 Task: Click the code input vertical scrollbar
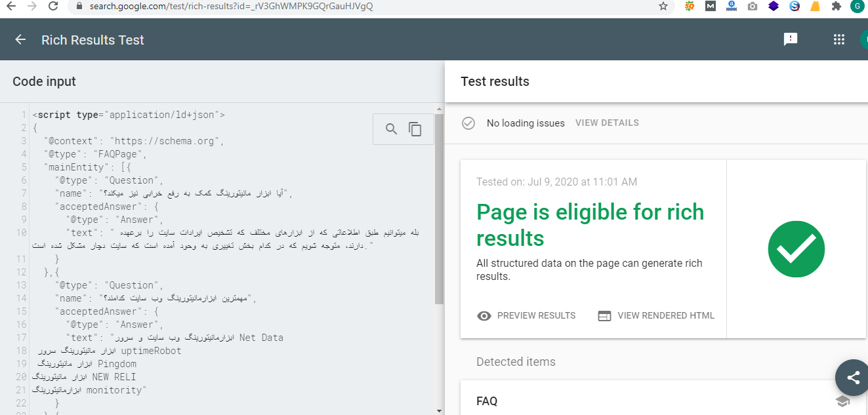[x=439, y=208]
